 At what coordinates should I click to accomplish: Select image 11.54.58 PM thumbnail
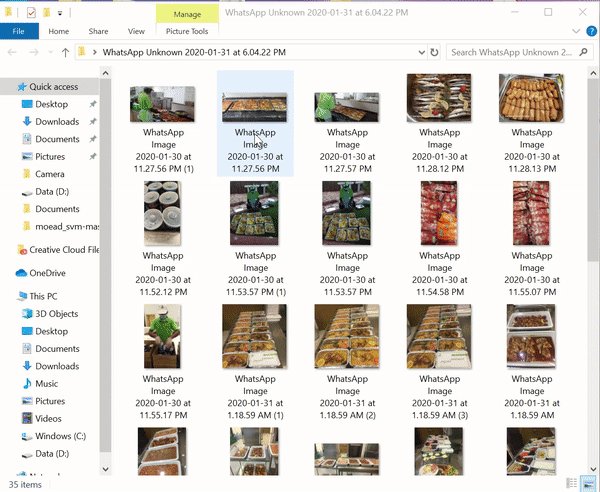439,213
